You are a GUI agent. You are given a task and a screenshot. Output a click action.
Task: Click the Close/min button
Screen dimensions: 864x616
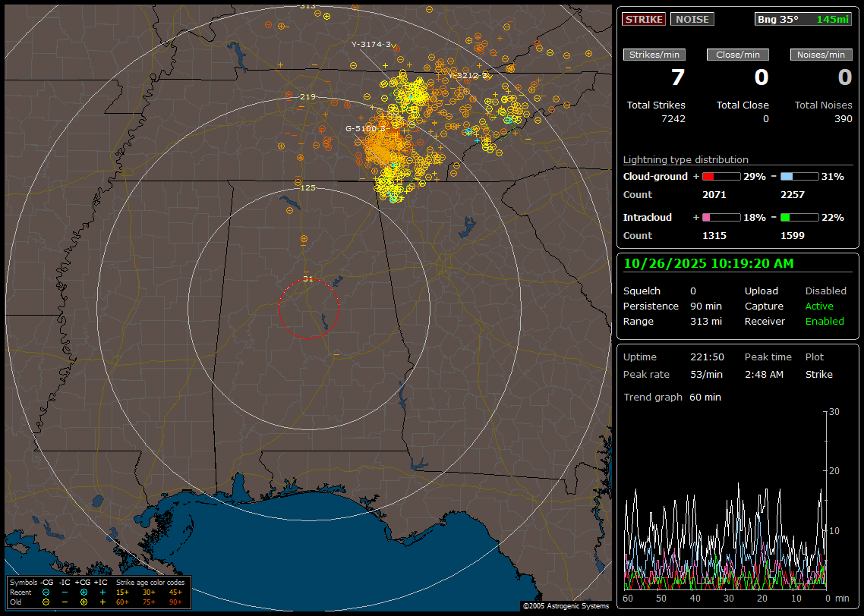738,55
